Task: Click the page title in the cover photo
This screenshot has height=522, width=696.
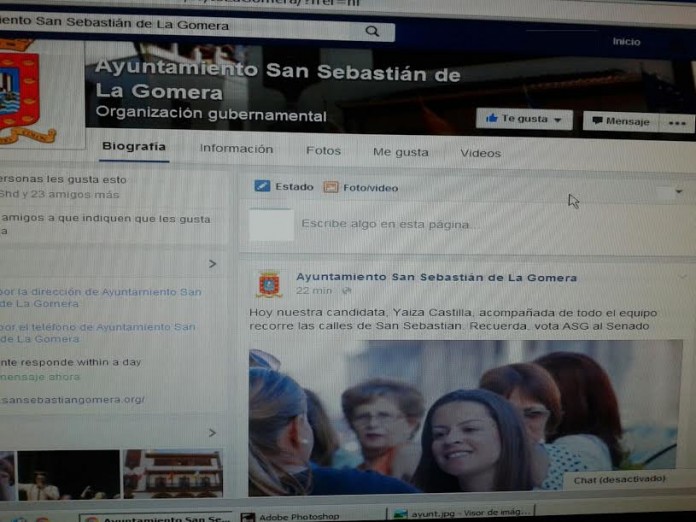Action: point(277,80)
